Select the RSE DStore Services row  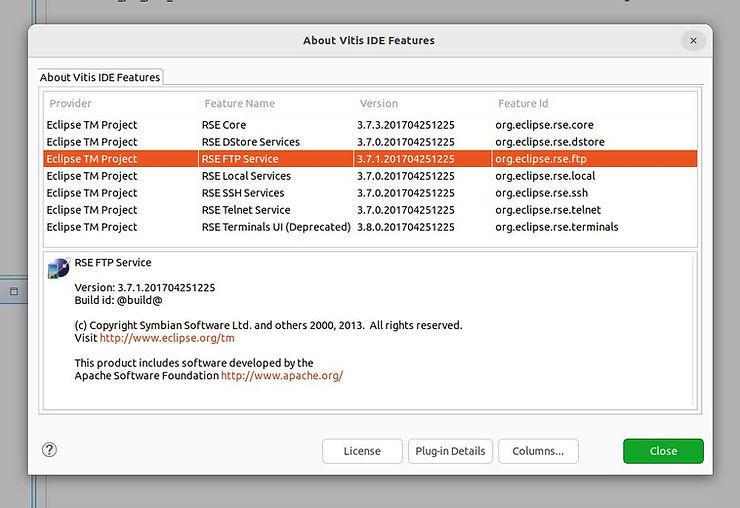[250, 142]
